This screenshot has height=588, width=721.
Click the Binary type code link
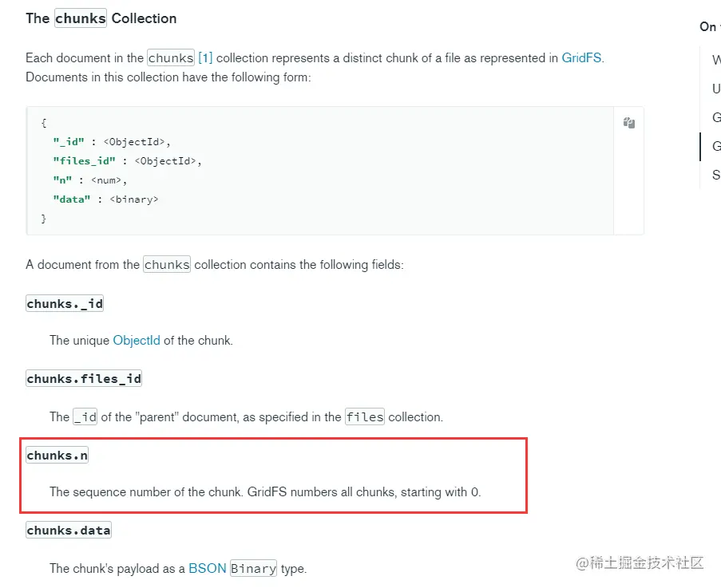254,569
